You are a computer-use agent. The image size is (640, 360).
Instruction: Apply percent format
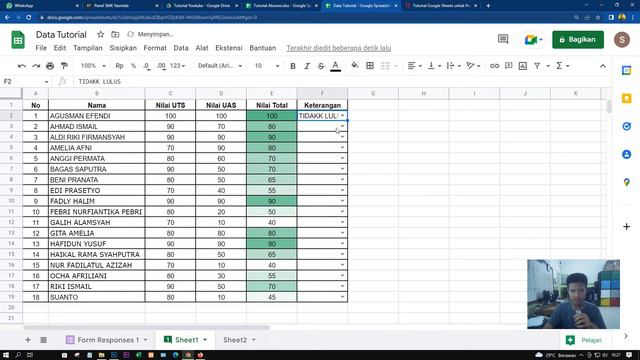pos(133,66)
